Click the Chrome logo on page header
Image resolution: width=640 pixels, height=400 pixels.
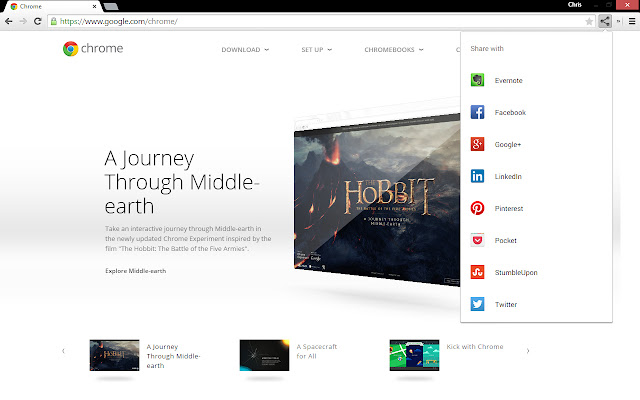click(70, 49)
